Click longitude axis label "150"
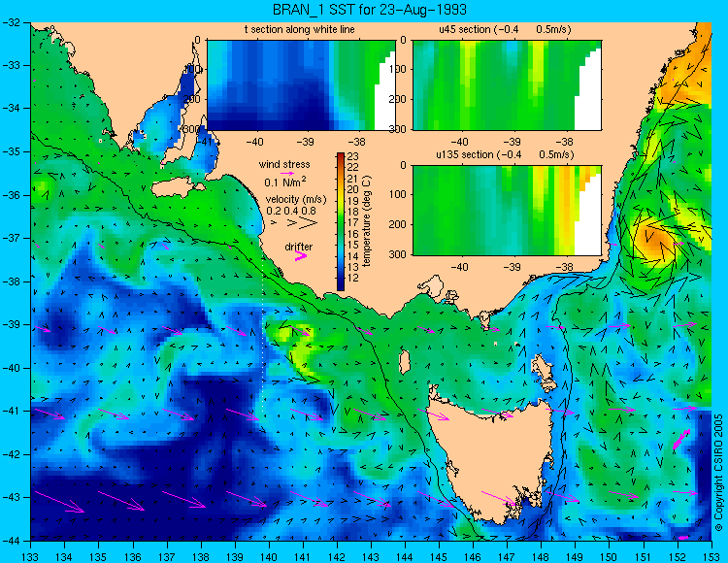The width and height of the screenshot is (728, 563). point(609,556)
